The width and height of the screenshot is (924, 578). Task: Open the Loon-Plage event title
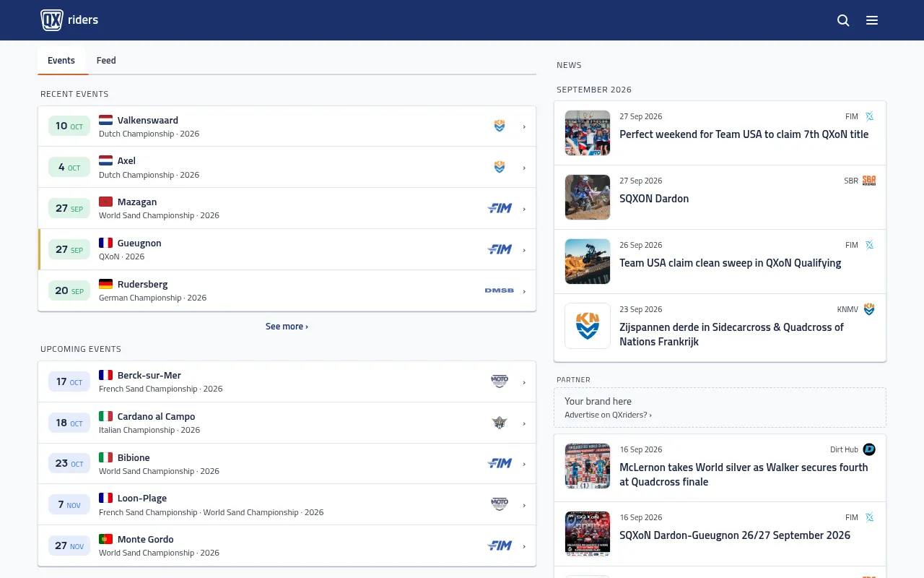tap(142, 498)
